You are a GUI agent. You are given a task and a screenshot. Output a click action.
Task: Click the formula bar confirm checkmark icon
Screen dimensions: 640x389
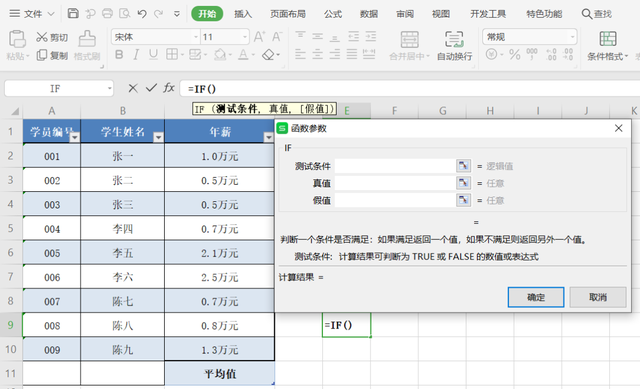151,88
